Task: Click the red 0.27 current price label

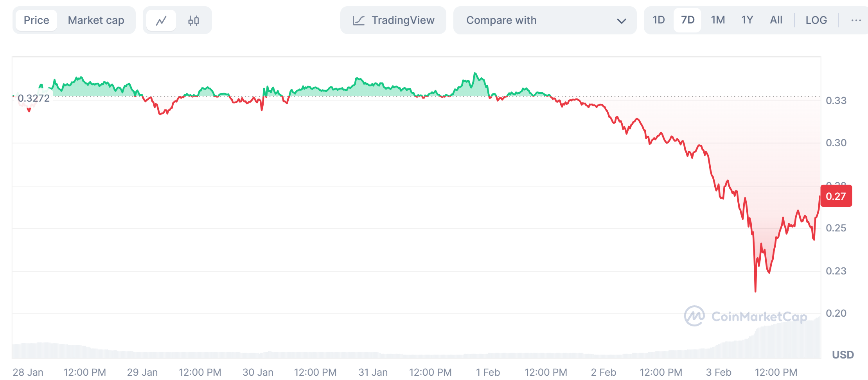Action: click(836, 196)
